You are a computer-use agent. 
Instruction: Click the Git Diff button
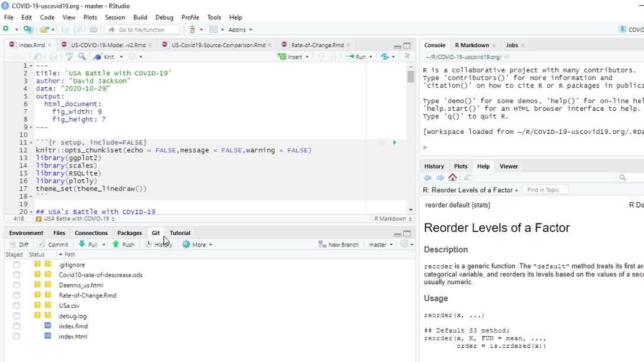coord(19,245)
